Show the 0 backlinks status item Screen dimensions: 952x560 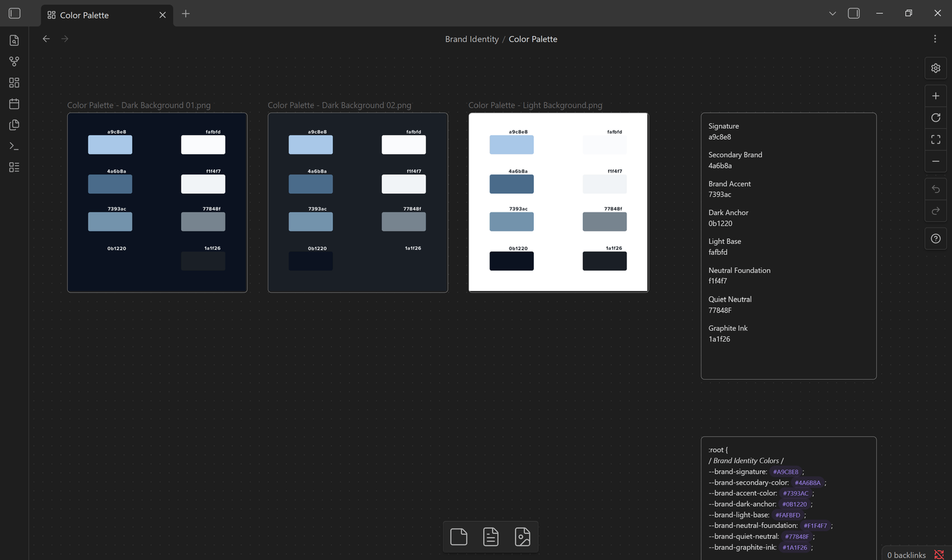coord(906,555)
